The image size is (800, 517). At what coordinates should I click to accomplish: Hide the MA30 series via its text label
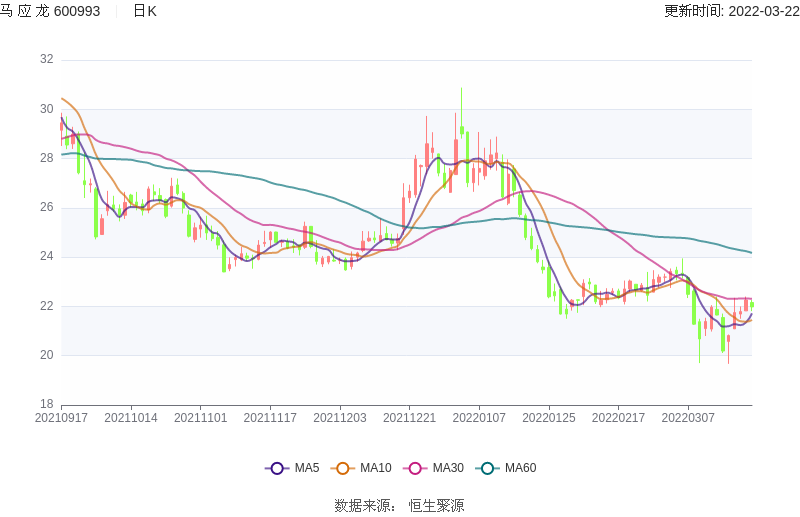pyautogui.click(x=446, y=468)
